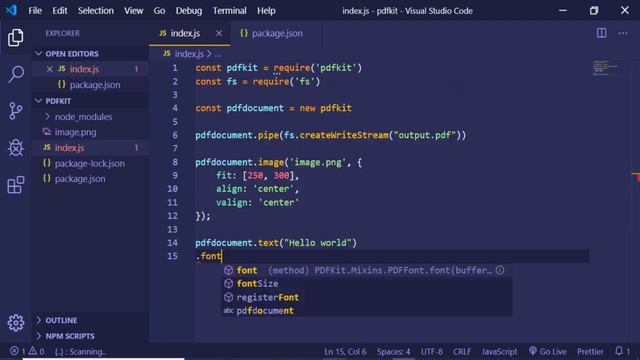Image resolution: width=640 pixels, height=360 pixels.
Task: Open the Terminal menu
Action: click(229, 11)
